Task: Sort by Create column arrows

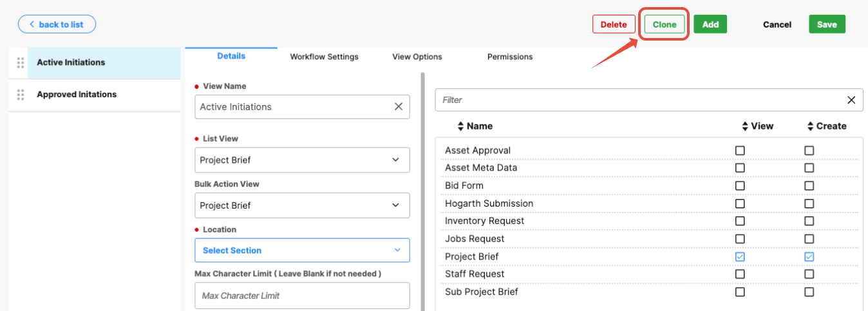Action: pyautogui.click(x=810, y=126)
